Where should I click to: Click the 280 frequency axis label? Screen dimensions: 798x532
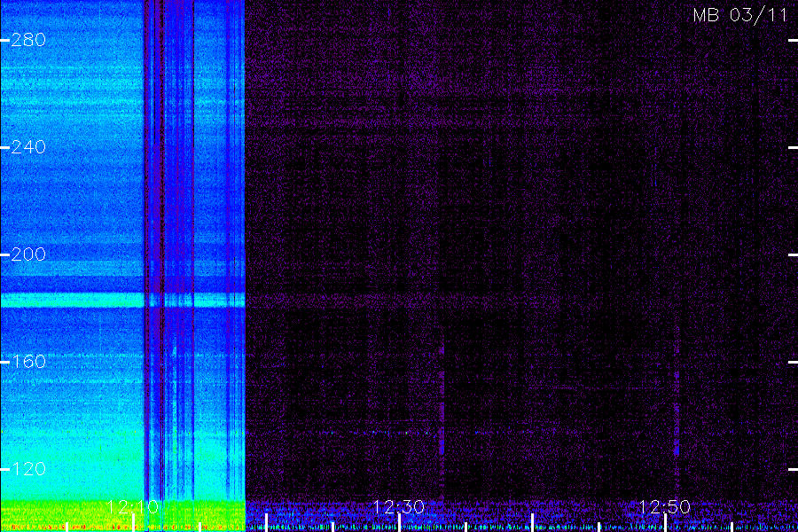(28, 40)
